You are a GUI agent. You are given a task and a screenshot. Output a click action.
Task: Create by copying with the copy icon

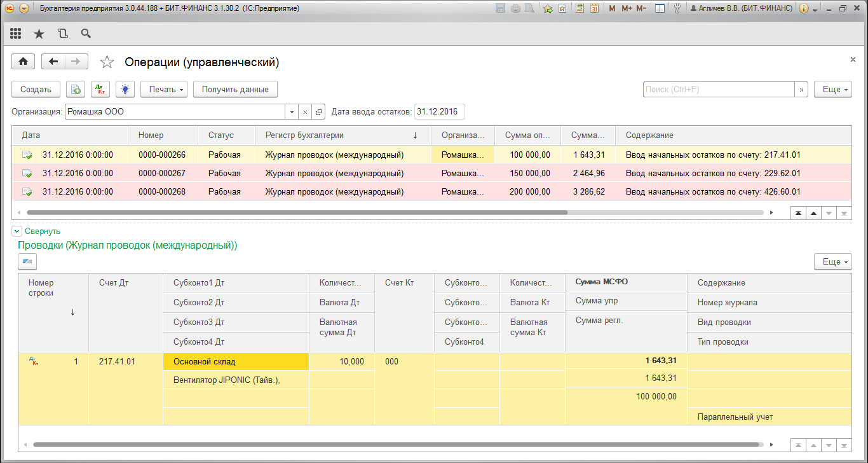76,90
